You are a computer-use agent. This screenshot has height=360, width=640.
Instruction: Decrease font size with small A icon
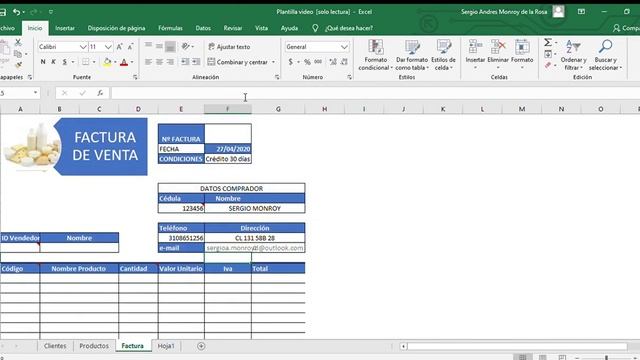131,47
